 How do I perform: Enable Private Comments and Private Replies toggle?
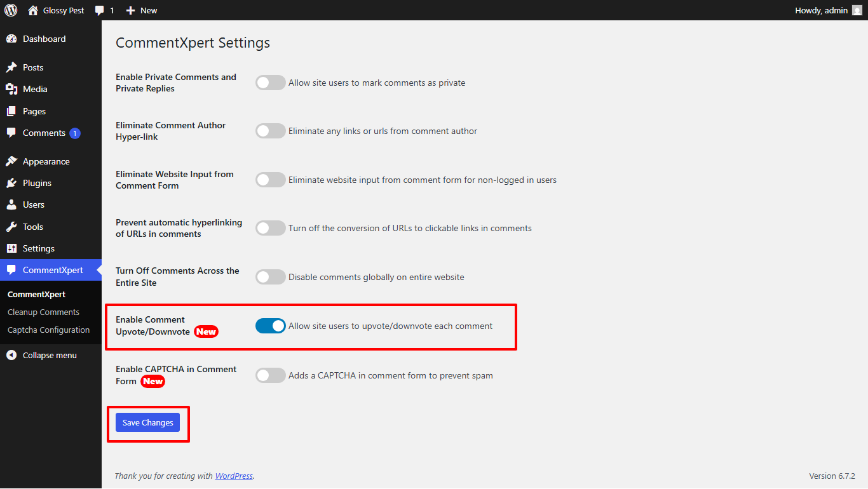(271, 83)
